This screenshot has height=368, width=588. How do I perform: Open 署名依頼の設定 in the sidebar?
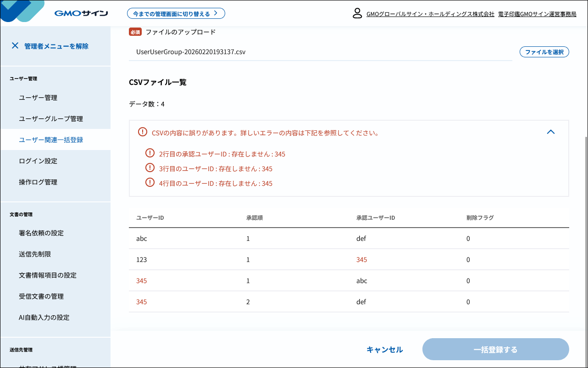pyautogui.click(x=41, y=233)
